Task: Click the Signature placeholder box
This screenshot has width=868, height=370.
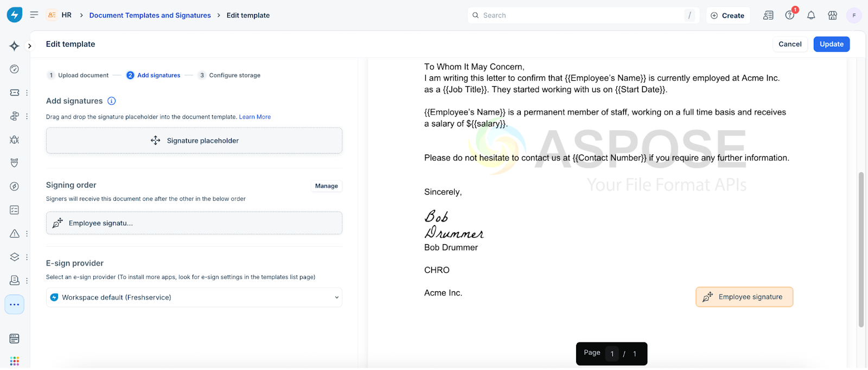Action: [x=194, y=141]
